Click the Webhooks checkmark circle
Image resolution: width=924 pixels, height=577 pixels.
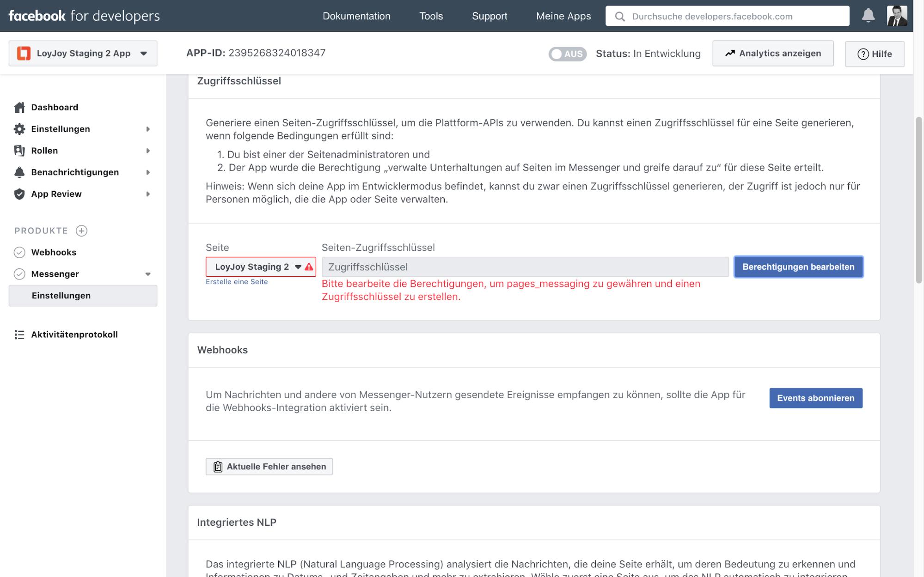pos(19,252)
